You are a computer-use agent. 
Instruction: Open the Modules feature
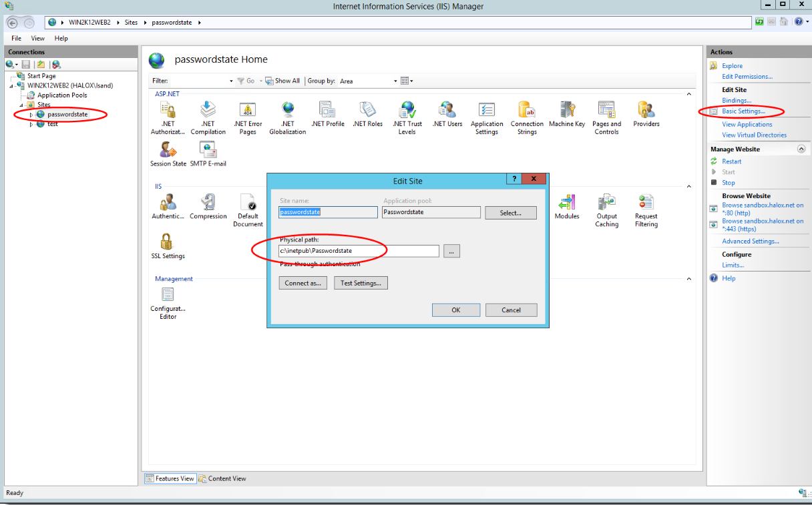(567, 207)
